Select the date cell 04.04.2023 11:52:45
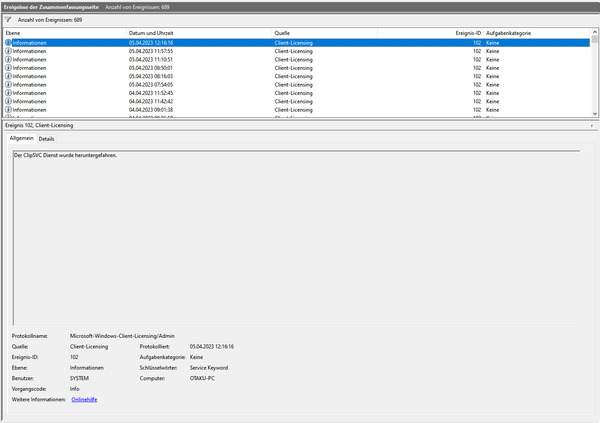This screenshot has width=600, height=423. tap(151, 93)
